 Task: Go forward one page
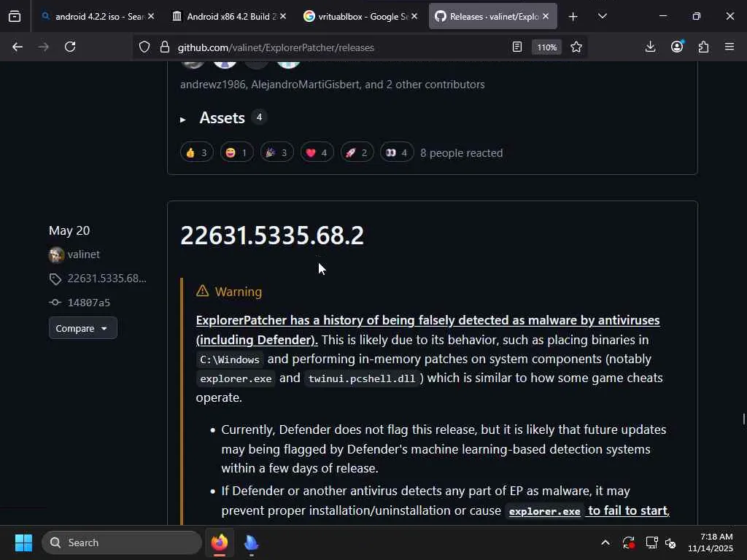click(x=44, y=47)
